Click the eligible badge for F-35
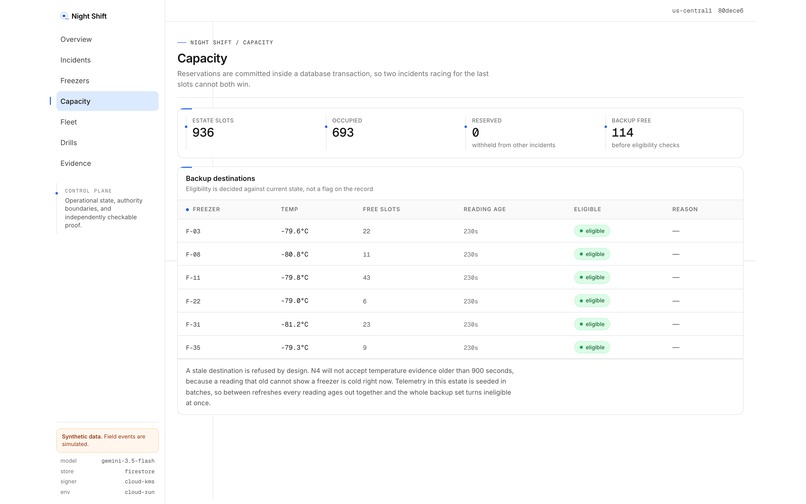The height and width of the screenshot is (504, 806). pos(592,347)
